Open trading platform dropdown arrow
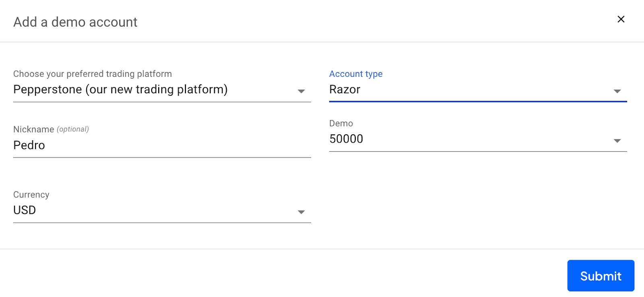Screen dimensions: 644x297 tap(301, 91)
